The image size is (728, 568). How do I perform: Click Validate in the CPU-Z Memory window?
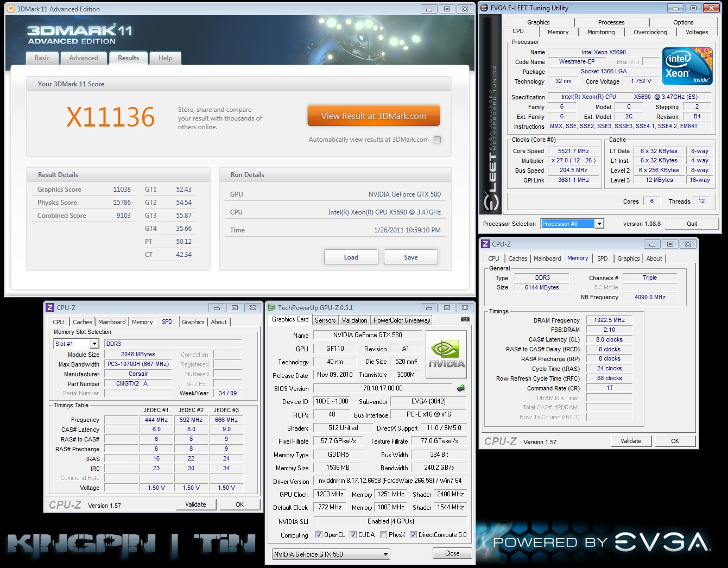[x=631, y=441]
